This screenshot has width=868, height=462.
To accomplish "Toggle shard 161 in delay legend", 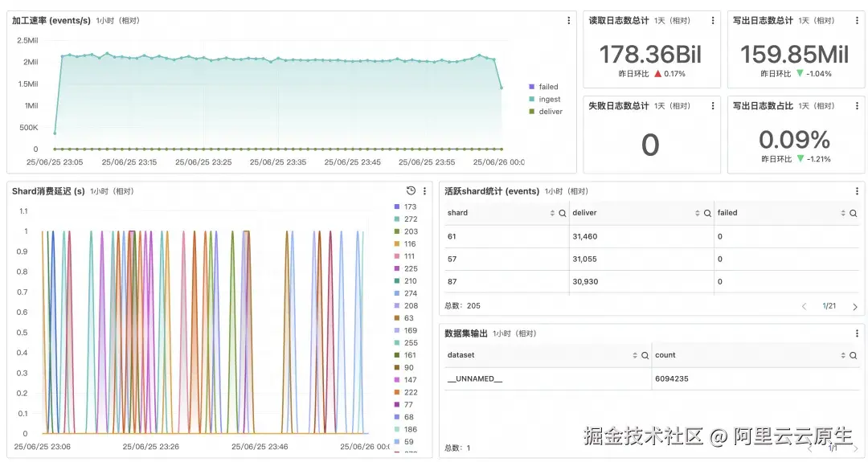I will point(405,354).
